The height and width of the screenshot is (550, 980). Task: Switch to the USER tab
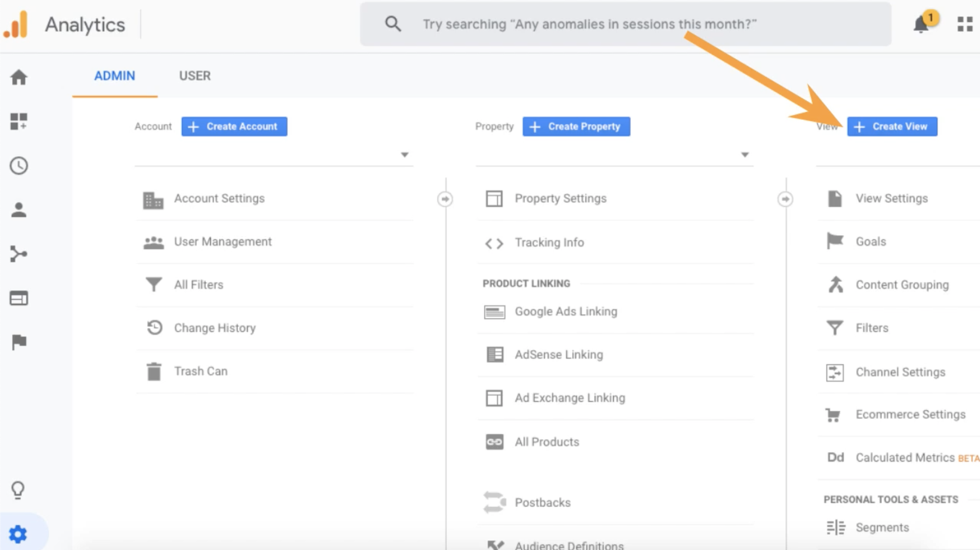(x=194, y=76)
